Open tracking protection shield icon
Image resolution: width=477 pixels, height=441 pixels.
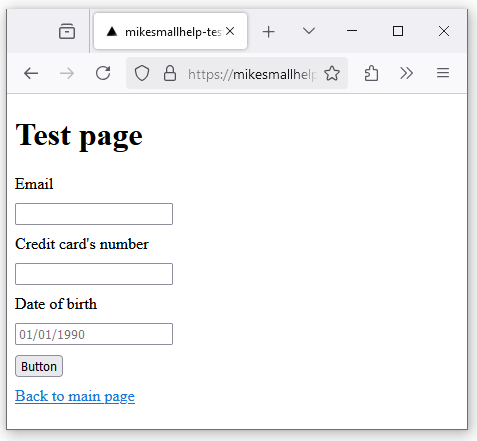[x=142, y=73]
